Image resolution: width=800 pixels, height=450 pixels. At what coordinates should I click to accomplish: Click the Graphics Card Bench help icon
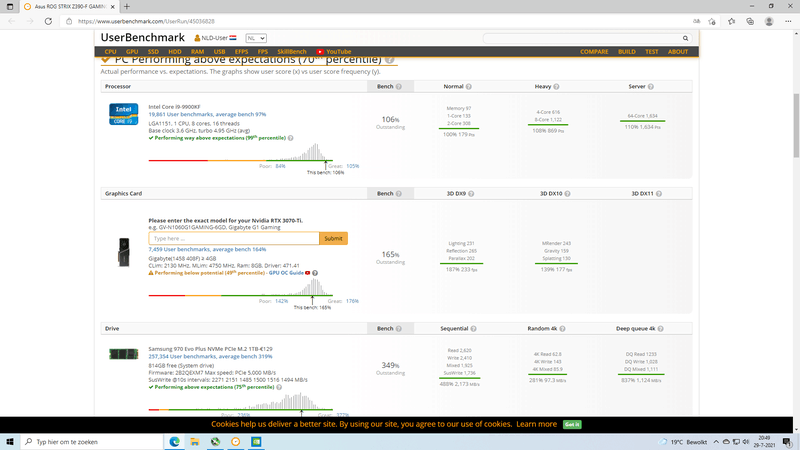click(398, 194)
